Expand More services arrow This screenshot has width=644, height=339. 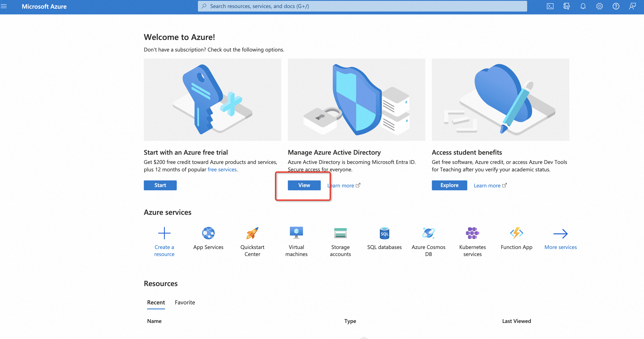(560, 234)
